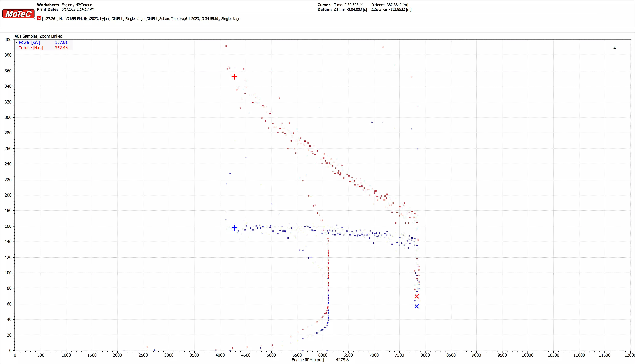Click the number 4 at graph corner

(x=614, y=48)
